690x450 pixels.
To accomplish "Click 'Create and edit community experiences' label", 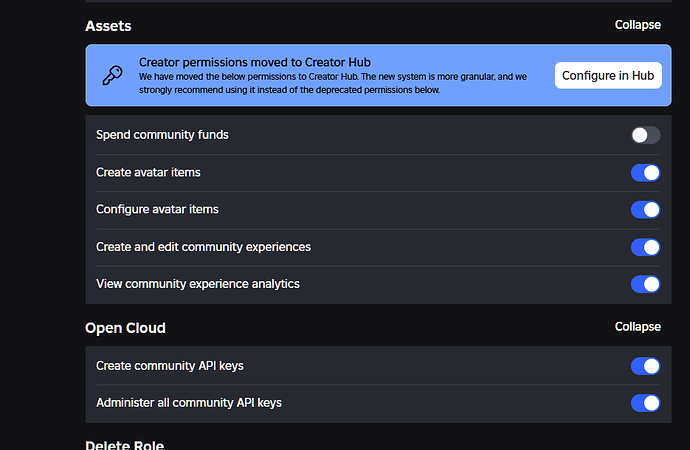I will click(204, 247).
